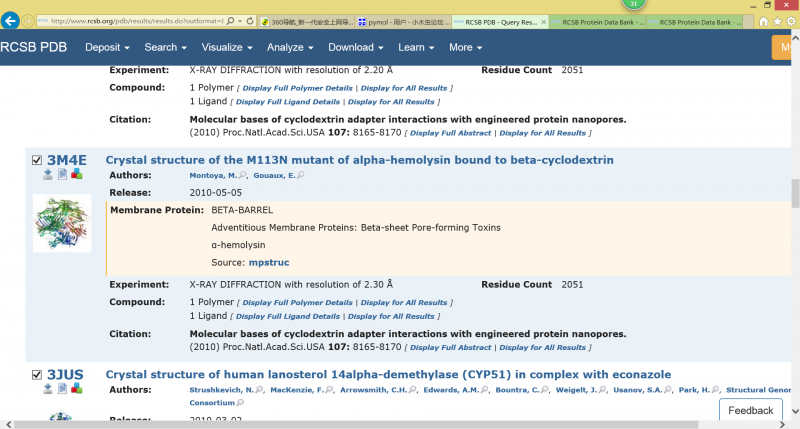Click the address bar URL field

(136, 21)
